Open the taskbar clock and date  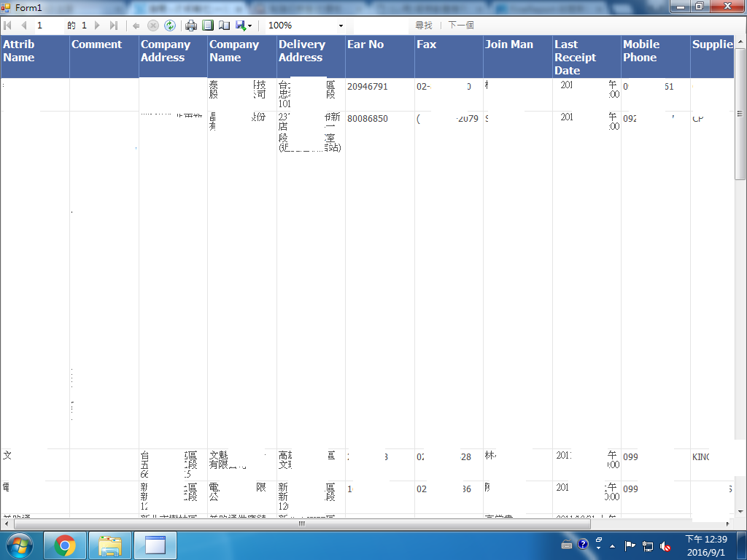click(706, 545)
